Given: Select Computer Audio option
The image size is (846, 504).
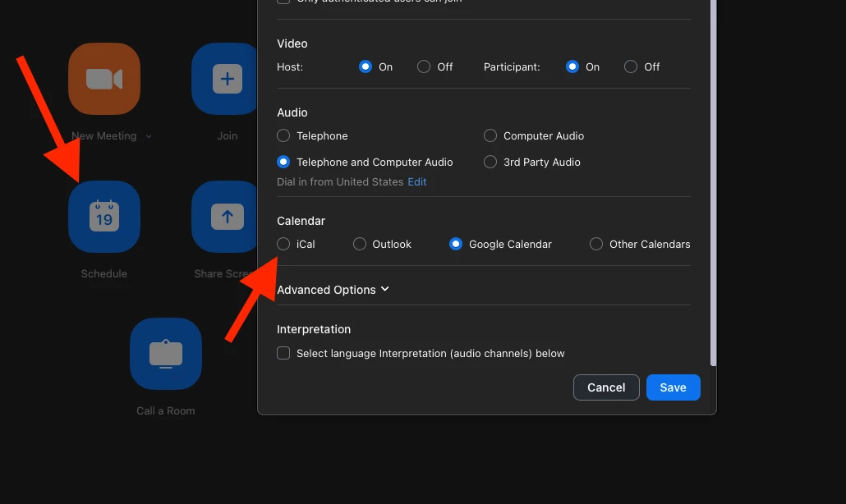Looking at the screenshot, I should 490,135.
